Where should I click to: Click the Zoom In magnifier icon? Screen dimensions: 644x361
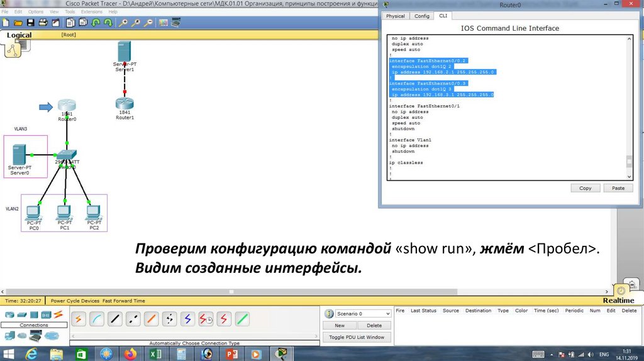click(123, 23)
